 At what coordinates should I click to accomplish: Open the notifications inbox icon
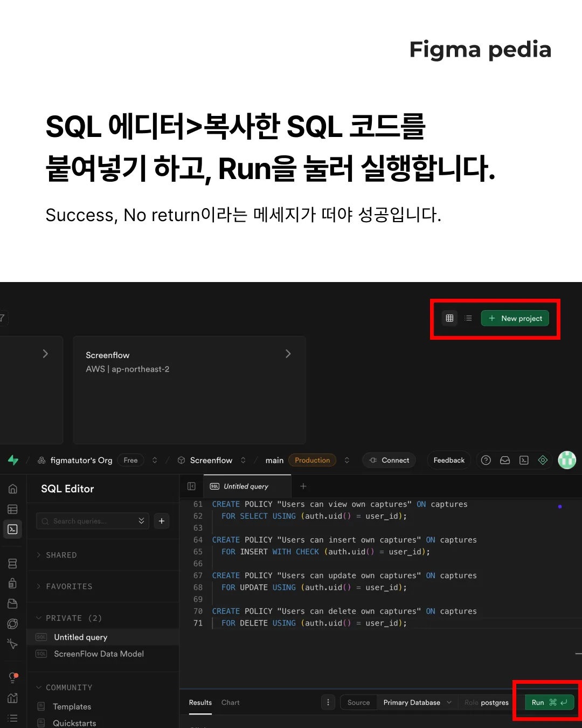coord(505,460)
